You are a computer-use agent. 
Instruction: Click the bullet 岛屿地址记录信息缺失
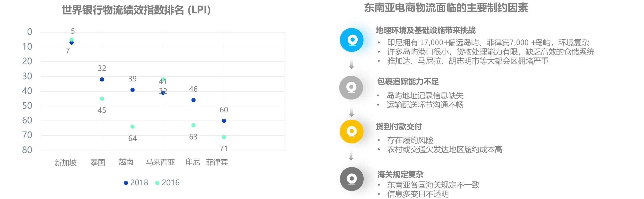(425, 96)
